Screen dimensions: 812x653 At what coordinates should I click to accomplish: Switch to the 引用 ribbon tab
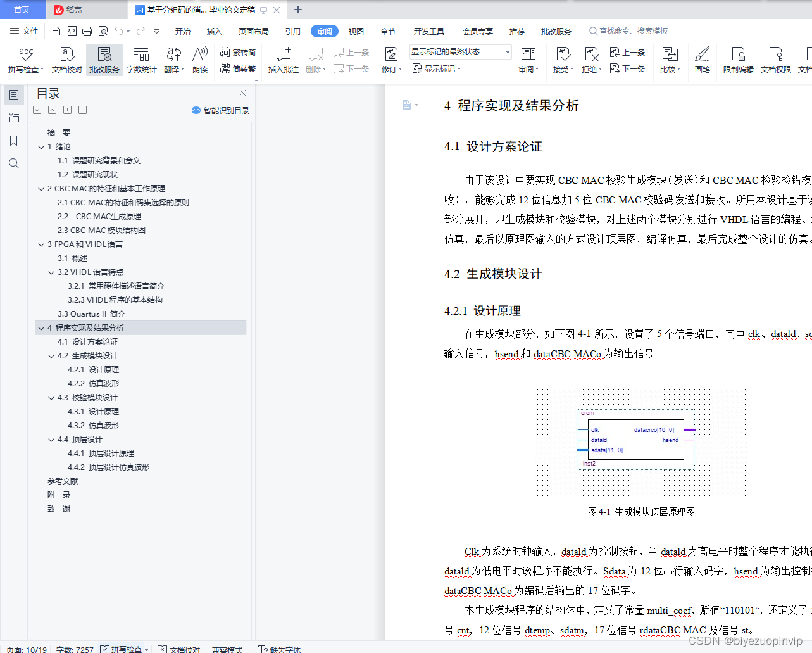pos(292,31)
